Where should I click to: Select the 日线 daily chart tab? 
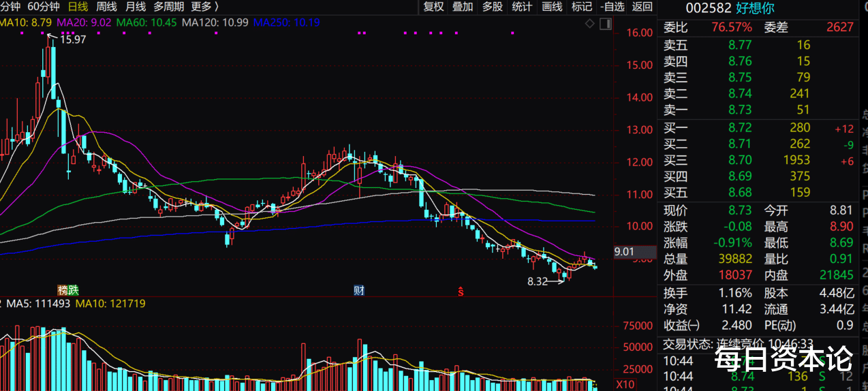coord(78,7)
